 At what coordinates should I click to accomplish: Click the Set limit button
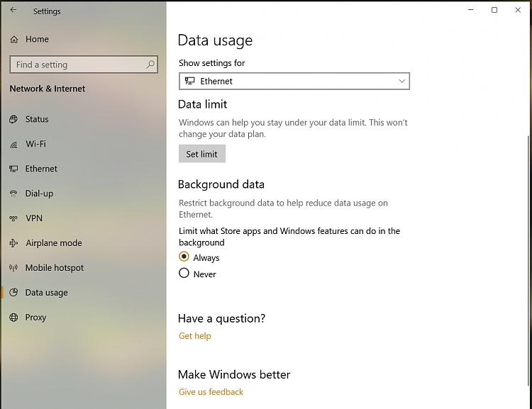(202, 154)
